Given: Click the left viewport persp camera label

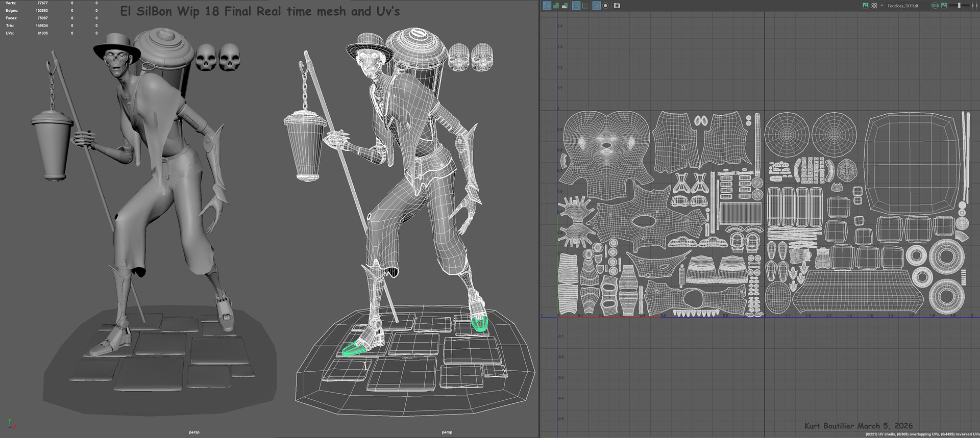Looking at the screenshot, I should pos(194,432).
